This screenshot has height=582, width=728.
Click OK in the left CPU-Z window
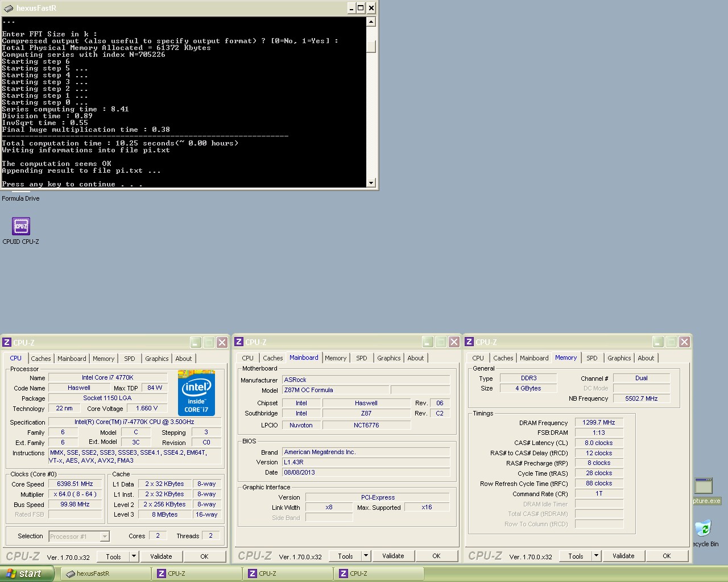pos(204,556)
